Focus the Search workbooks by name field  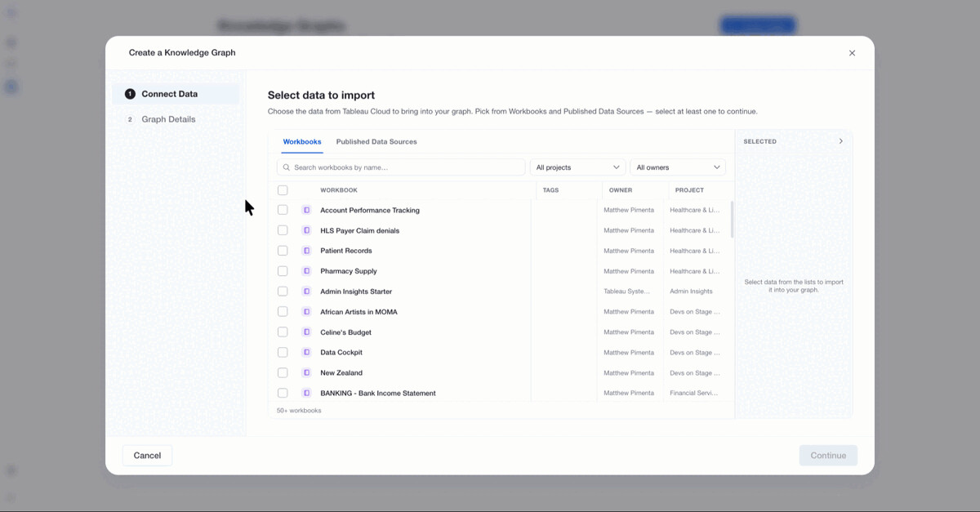click(x=401, y=167)
